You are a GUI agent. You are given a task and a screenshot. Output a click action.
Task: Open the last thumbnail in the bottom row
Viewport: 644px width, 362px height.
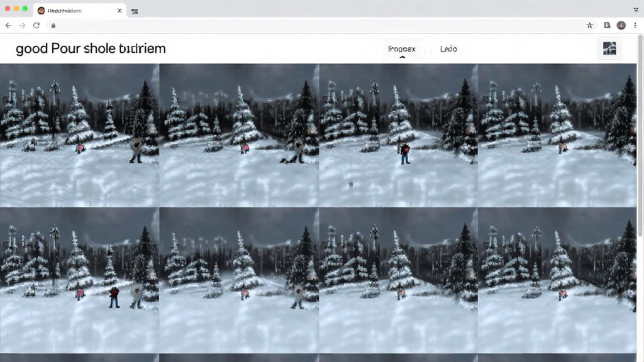[x=557, y=280]
